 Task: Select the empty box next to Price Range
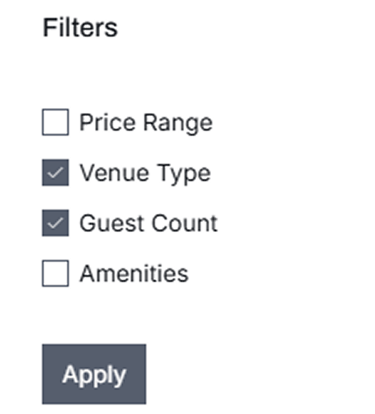tap(55, 122)
